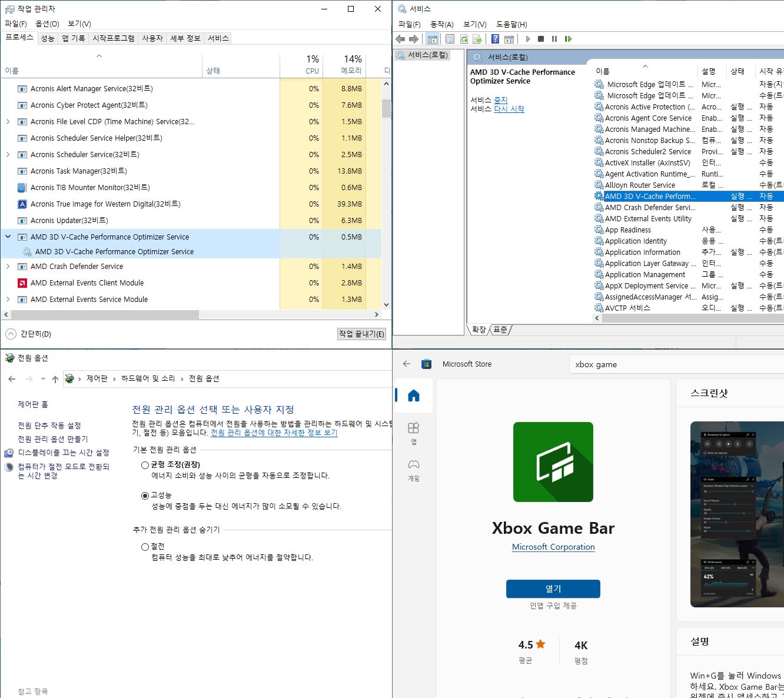Click Back arrow in Services toolbar
This screenshot has height=698, width=784.
(x=400, y=39)
